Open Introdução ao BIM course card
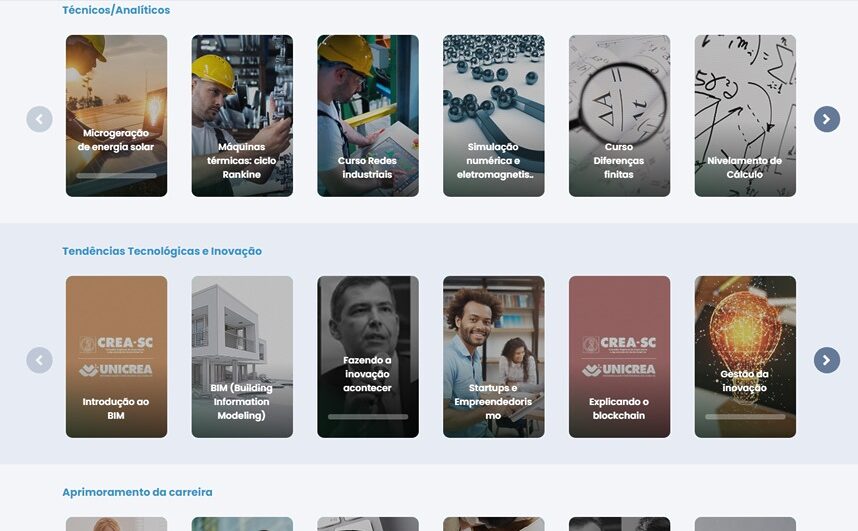Viewport: 858px width, 531px height. tap(117, 356)
